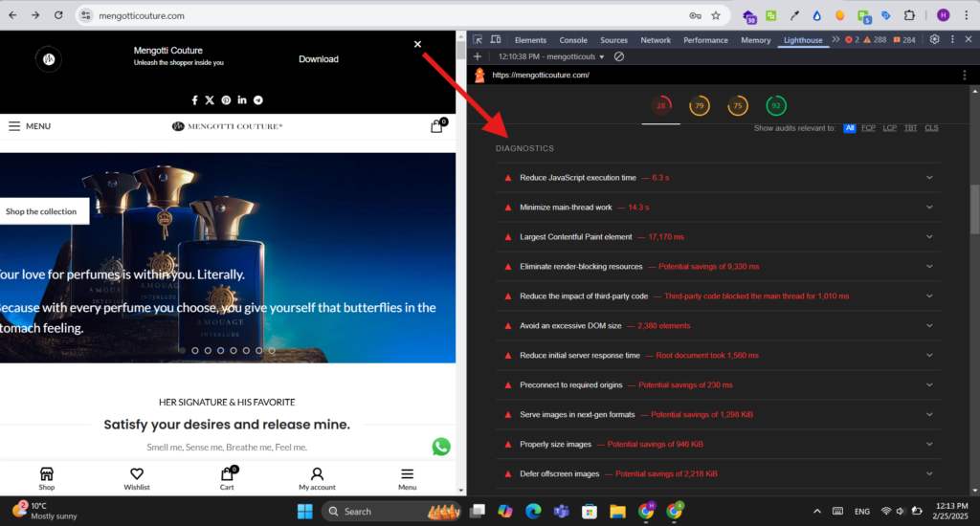Start a new Lighthouse report with plus icon

click(478, 56)
